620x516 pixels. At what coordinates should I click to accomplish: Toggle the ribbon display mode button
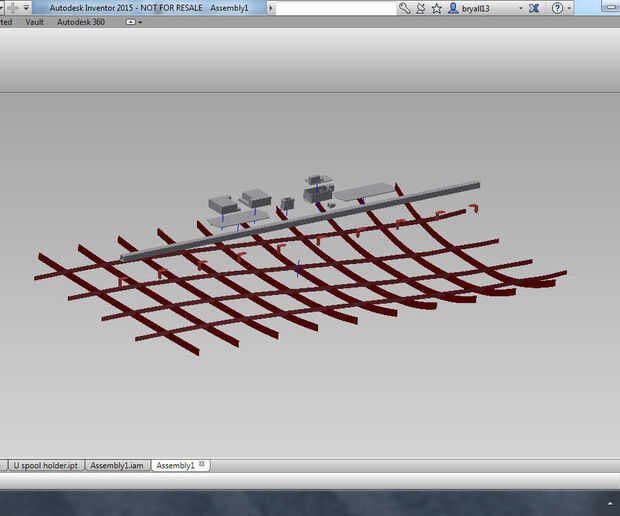click(x=131, y=22)
